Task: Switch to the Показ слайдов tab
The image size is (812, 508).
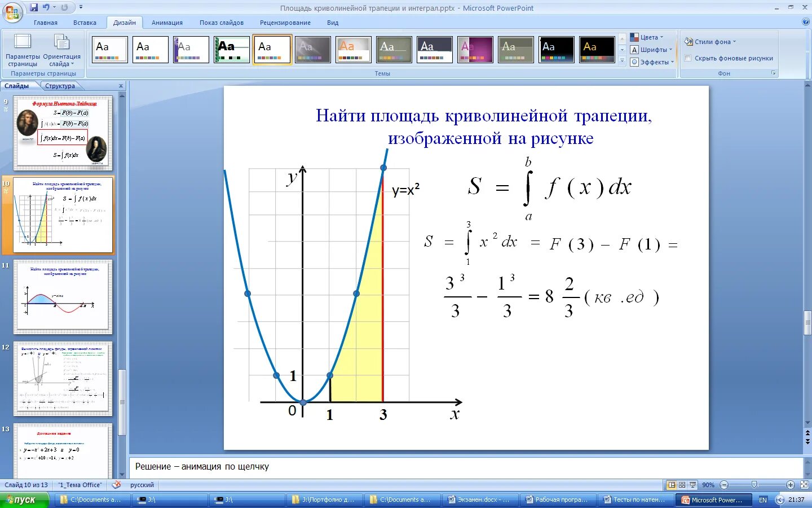Action: [222, 23]
